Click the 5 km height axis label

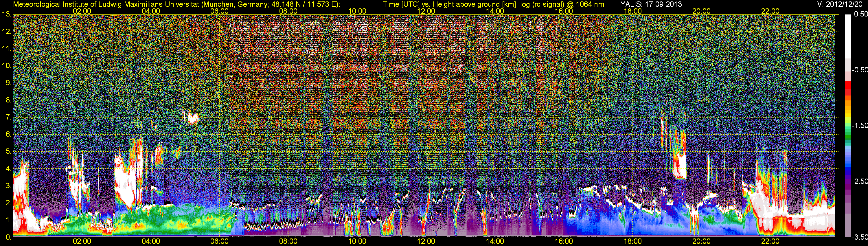click(8, 152)
